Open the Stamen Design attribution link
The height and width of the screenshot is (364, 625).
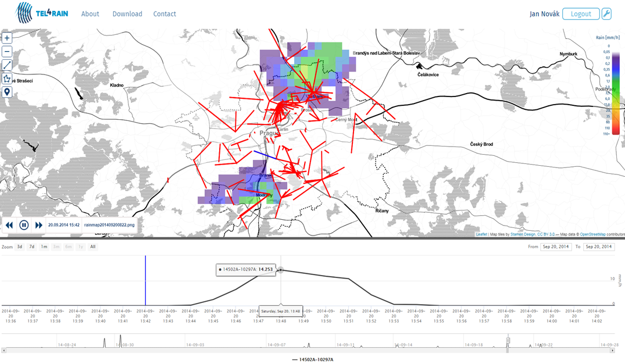tap(523, 234)
